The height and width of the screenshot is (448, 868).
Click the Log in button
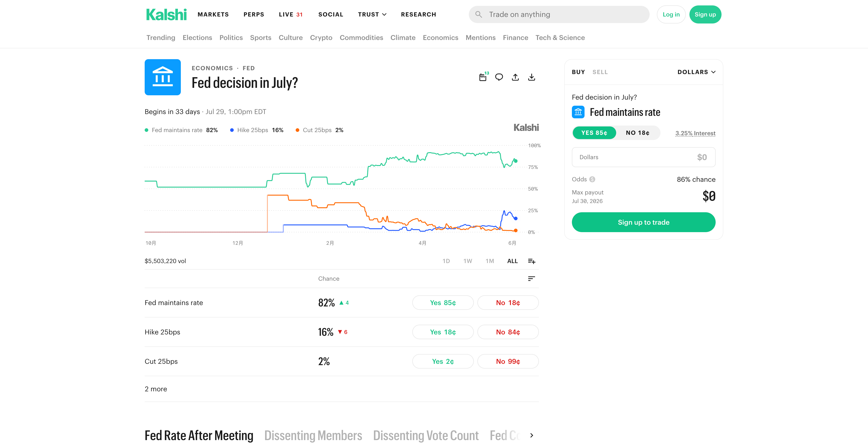pyautogui.click(x=671, y=14)
